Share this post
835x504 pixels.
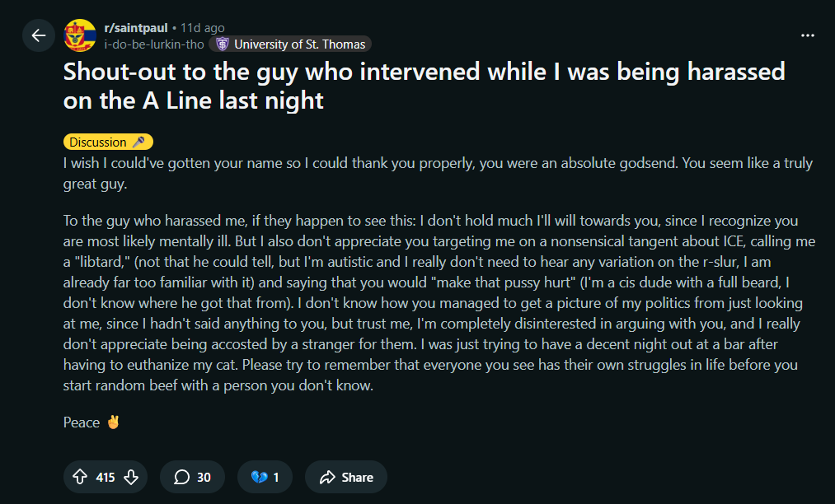pyautogui.click(x=346, y=477)
